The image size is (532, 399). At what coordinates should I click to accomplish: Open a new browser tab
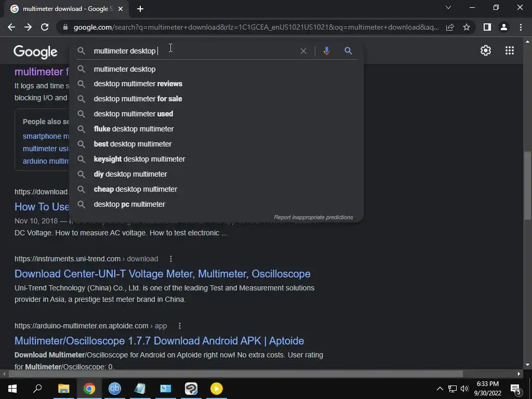(140, 9)
